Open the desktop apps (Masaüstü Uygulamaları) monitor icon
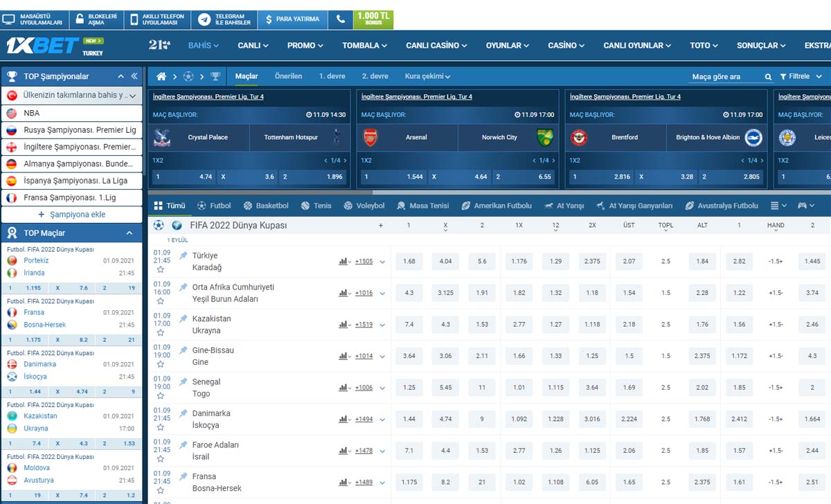This screenshot has height=504, width=831. (10, 19)
